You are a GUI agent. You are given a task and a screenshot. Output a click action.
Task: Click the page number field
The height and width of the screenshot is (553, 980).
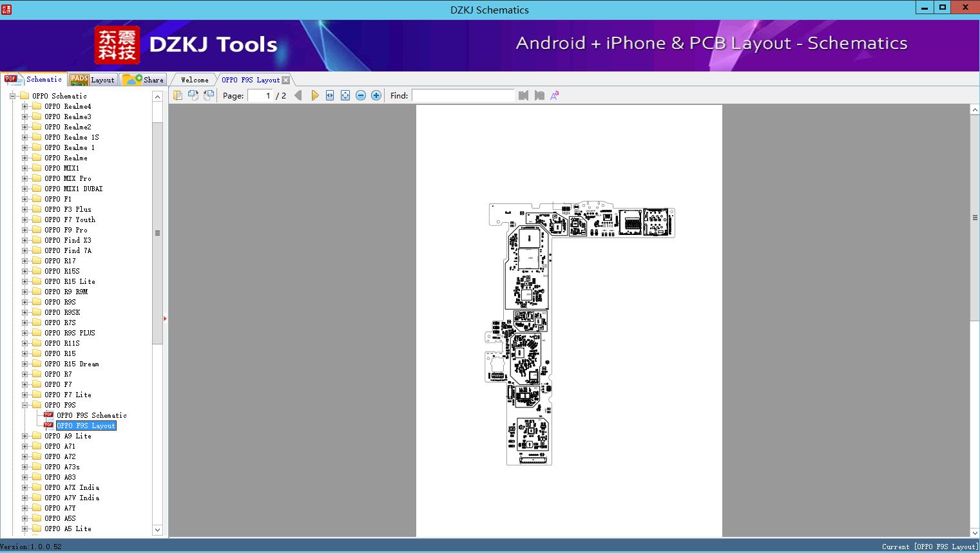pos(260,95)
